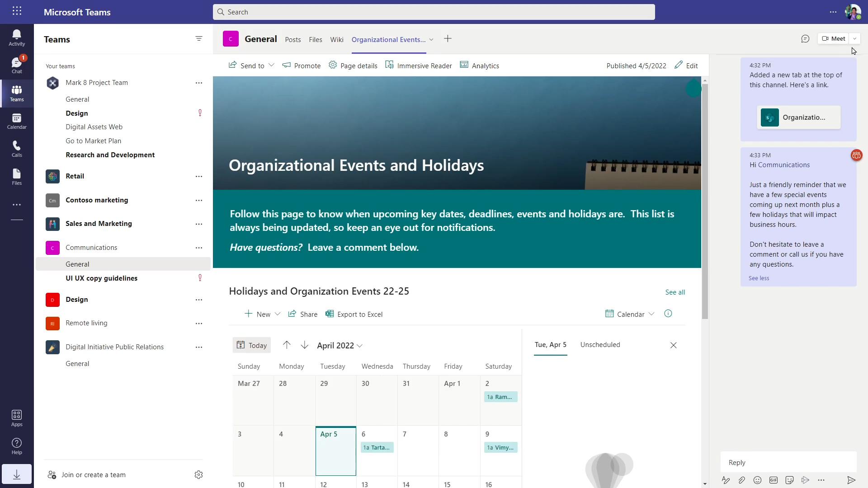Open the April 2022 month picker
This screenshot has width=868, height=488.
340,346
